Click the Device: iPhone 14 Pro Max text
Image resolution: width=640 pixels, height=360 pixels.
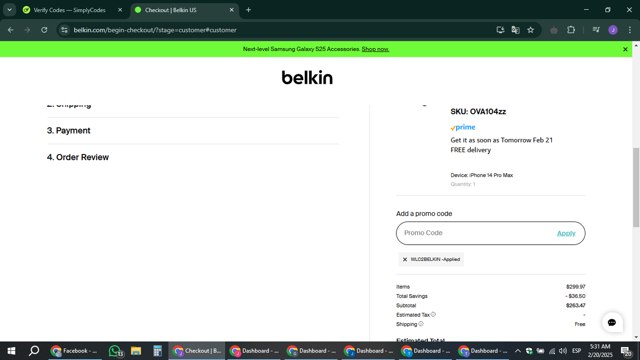482,175
